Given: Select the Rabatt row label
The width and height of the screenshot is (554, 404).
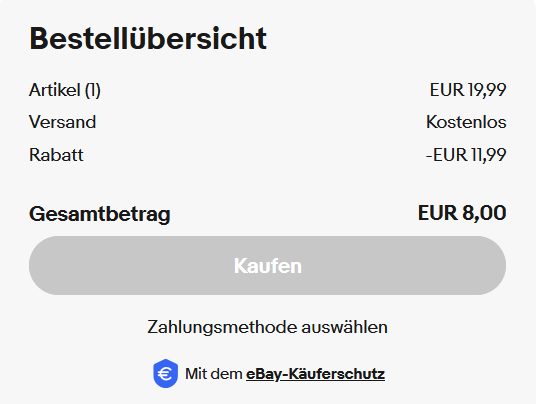Looking at the screenshot, I should (56, 155).
